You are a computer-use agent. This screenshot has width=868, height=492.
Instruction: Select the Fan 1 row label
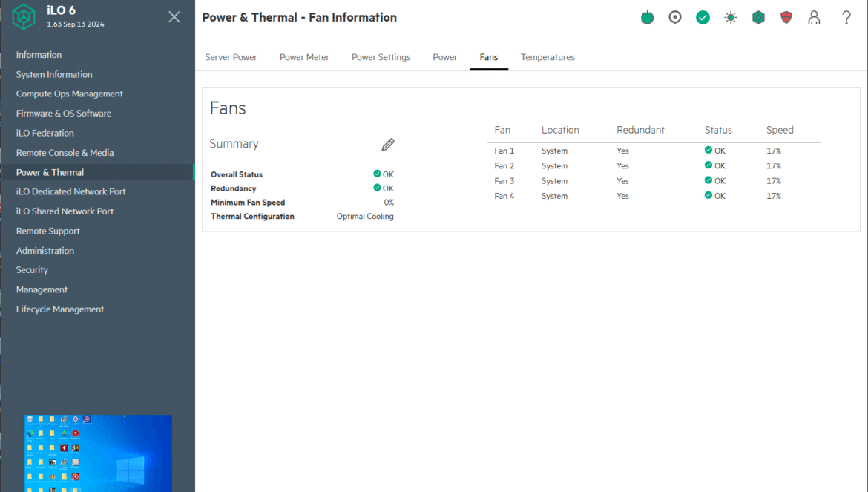pos(504,151)
